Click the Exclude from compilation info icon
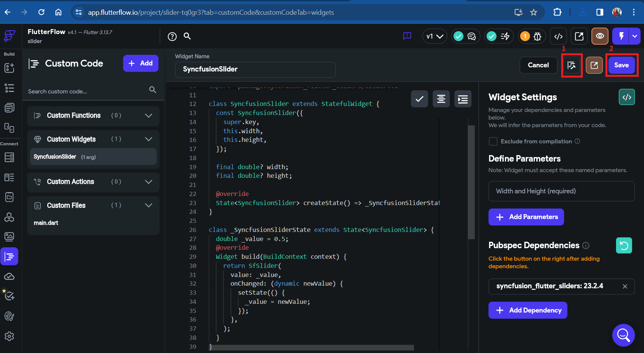 [577, 142]
